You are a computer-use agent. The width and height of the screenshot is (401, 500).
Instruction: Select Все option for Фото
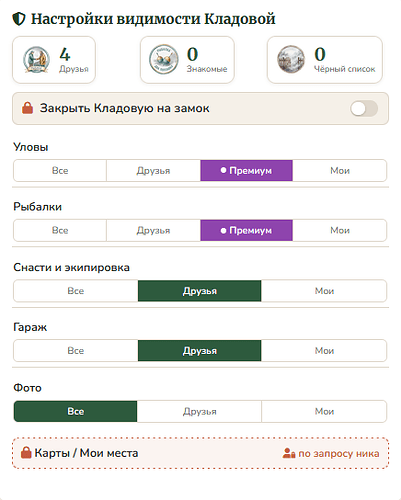pyautogui.click(x=75, y=411)
